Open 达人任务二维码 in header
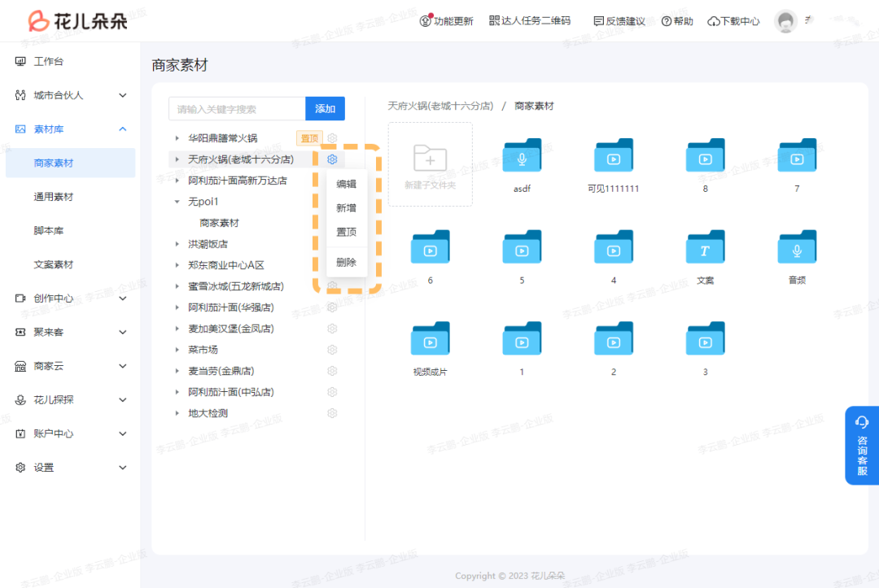The image size is (879, 588). pyautogui.click(x=530, y=20)
